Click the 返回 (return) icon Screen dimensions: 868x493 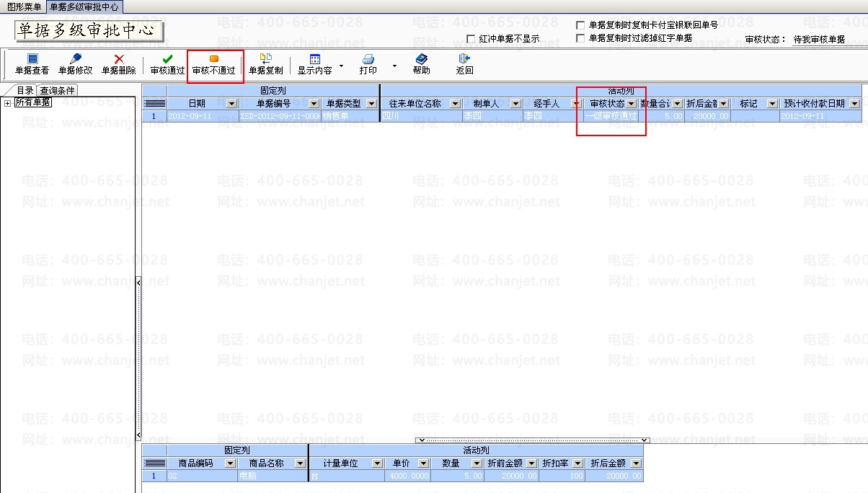464,59
